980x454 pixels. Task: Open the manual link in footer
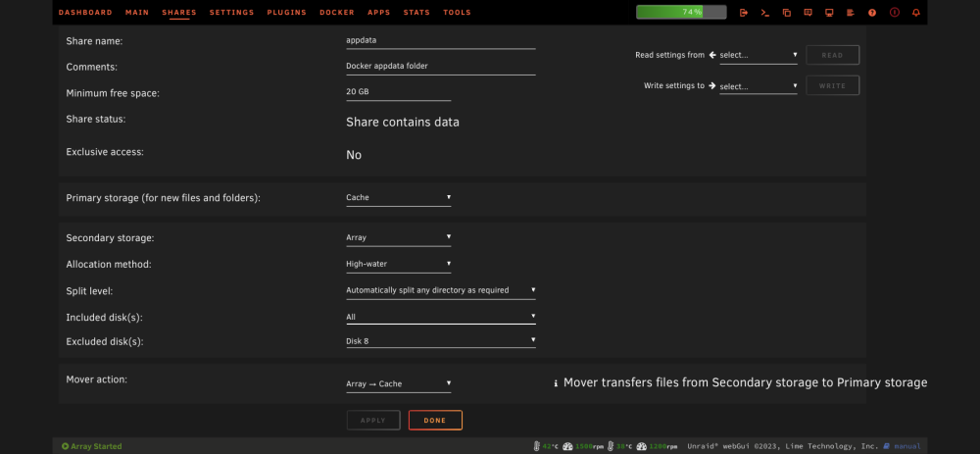point(907,446)
